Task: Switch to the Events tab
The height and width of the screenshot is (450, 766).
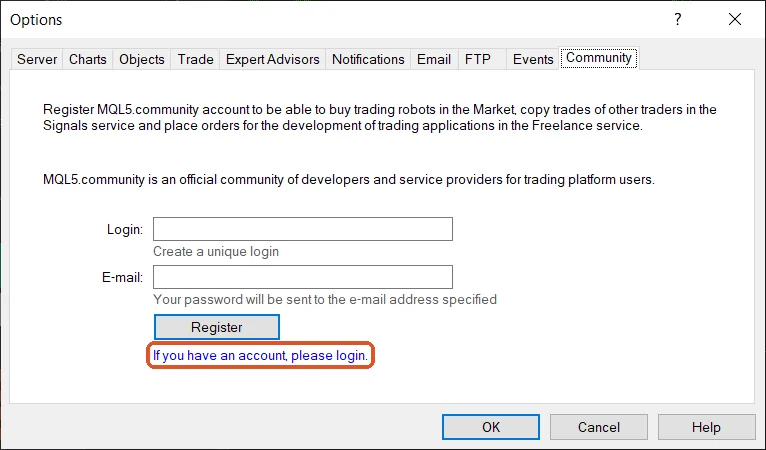Action: [533, 59]
